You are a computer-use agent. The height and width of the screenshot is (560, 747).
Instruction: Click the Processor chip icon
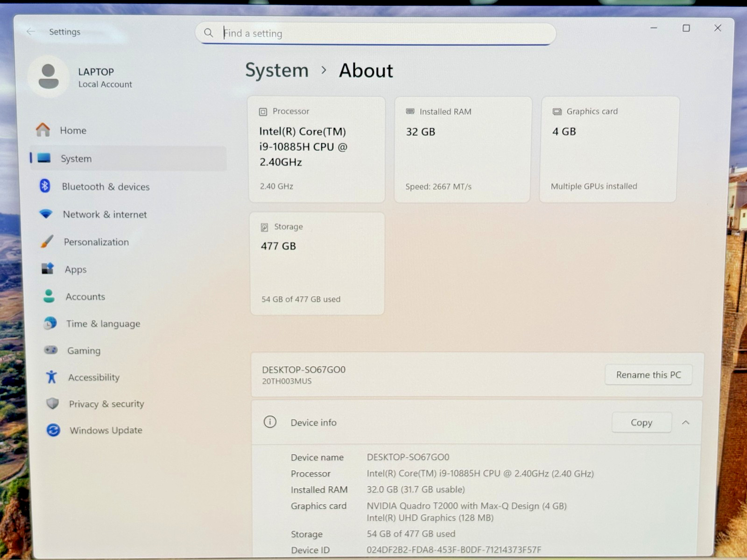click(263, 112)
